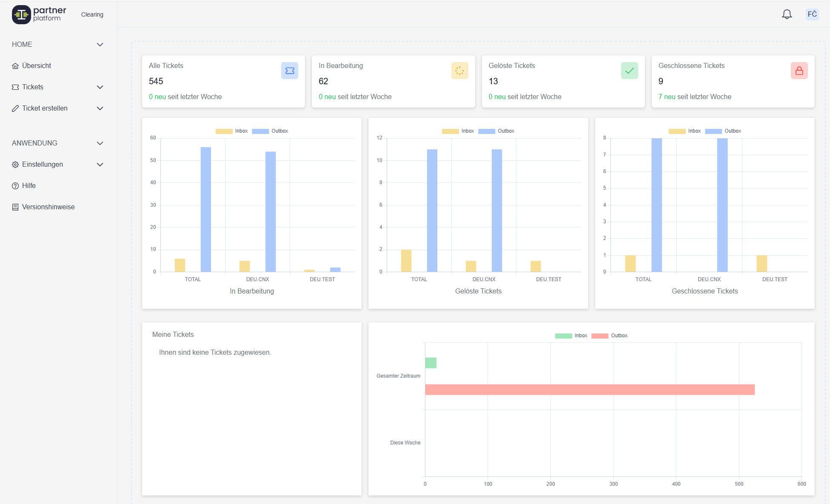Expand the Einstellungen submenu chevron

pyautogui.click(x=100, y=165)
